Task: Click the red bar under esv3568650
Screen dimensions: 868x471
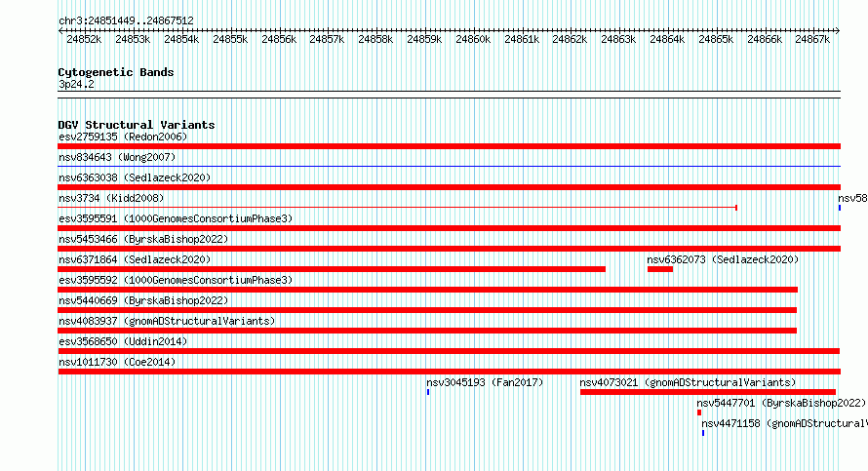Action: coord(449,351)
